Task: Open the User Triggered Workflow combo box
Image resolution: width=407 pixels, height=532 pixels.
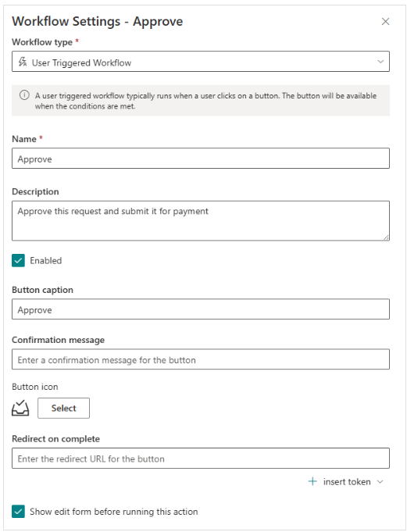Action: point(201,62)
